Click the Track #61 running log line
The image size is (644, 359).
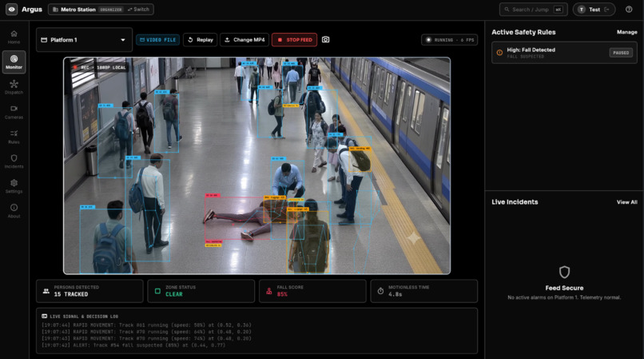pyautogui.click(x=146, y=325)
